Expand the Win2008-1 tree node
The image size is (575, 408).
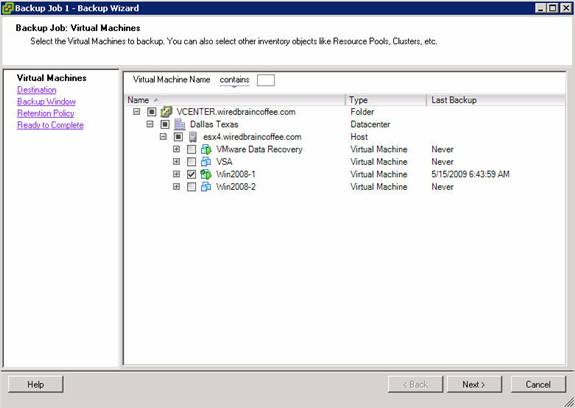pos(176,174)
